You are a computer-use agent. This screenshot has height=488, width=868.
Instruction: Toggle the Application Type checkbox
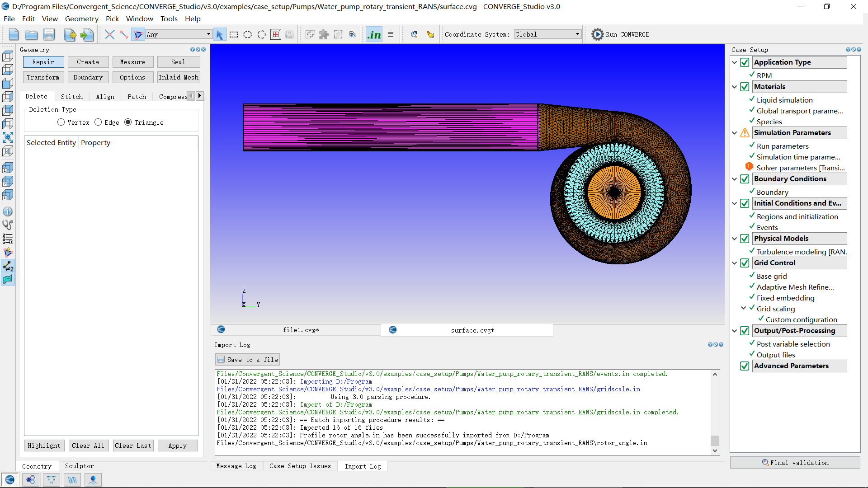tap(745, 62)
